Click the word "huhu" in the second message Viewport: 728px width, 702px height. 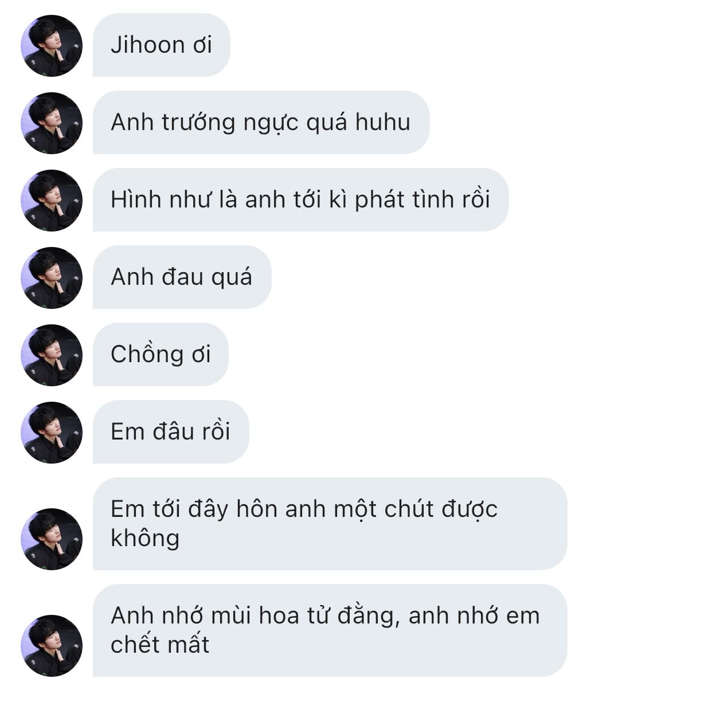click(383, 123)
